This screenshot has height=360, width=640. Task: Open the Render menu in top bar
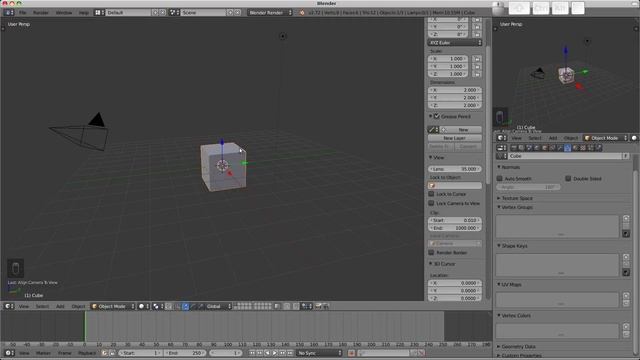(x=41, y=13)
